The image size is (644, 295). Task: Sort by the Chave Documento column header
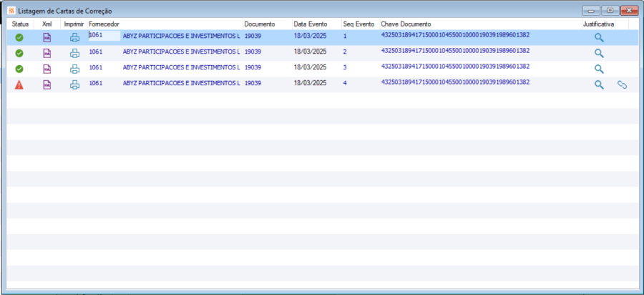(x=406, y=24)
